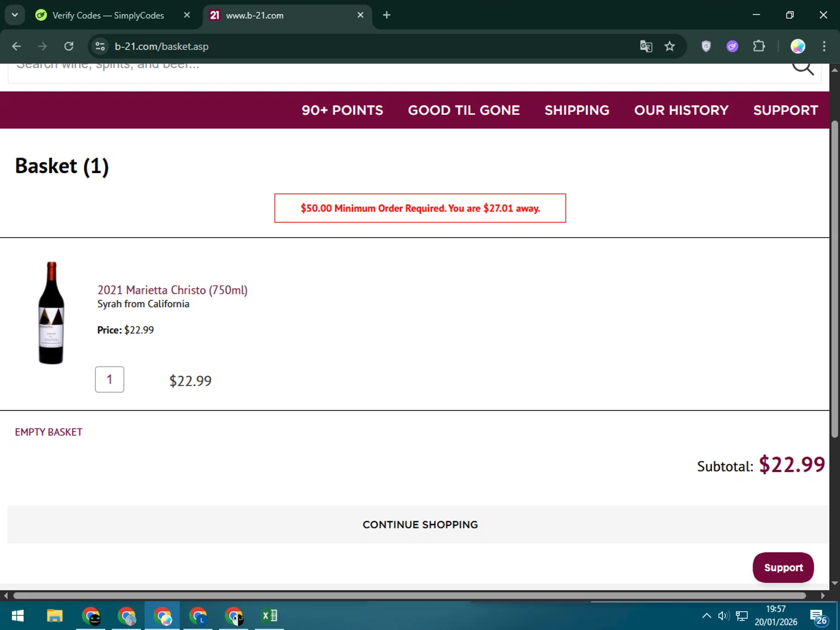The height and width of the screenshot is (630, 840).
Task: Click the Basket (1) heading
Action: (x=62, y=166)
